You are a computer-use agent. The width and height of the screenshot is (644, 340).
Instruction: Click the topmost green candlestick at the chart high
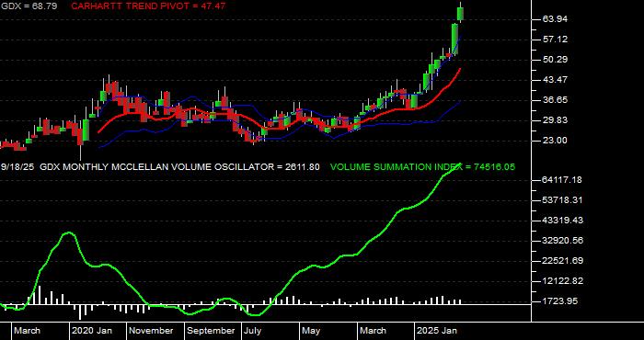[461, 13]
